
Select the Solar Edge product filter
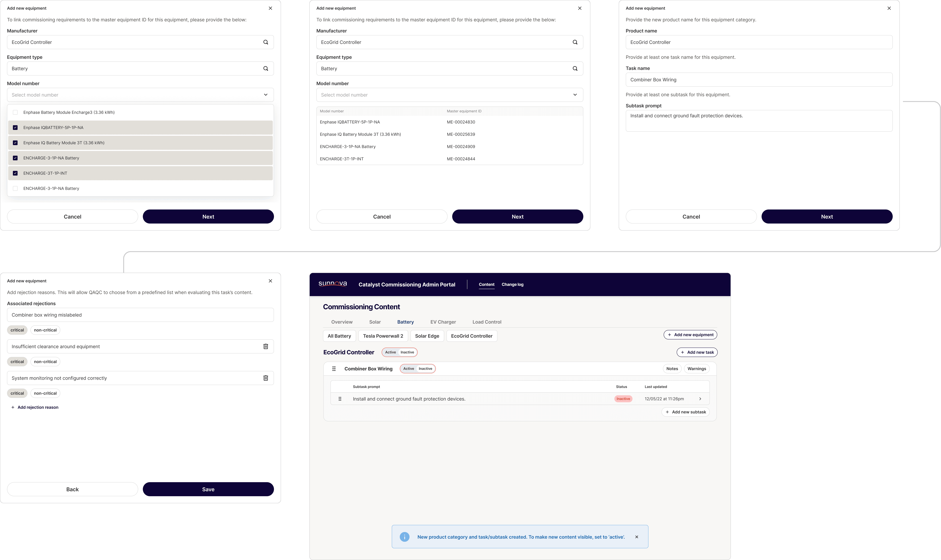427,336
